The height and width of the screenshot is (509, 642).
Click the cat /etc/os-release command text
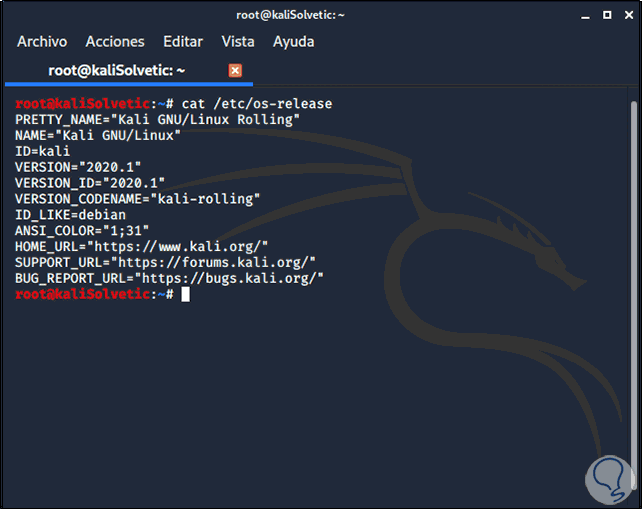point(258,103)
